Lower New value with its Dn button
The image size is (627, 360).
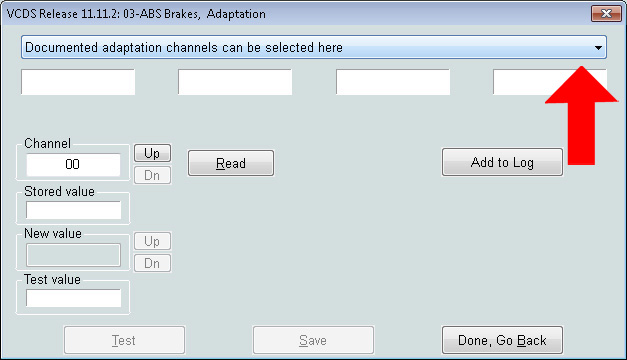(152, 263)
